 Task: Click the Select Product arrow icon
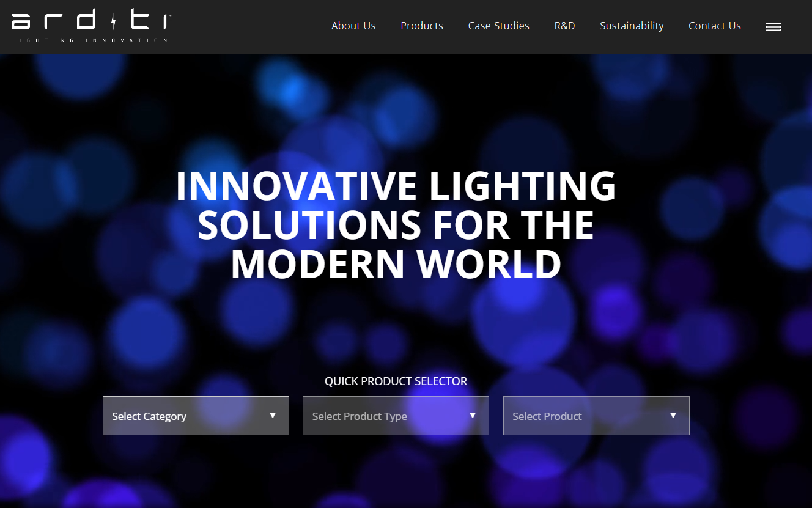point(673,416)
